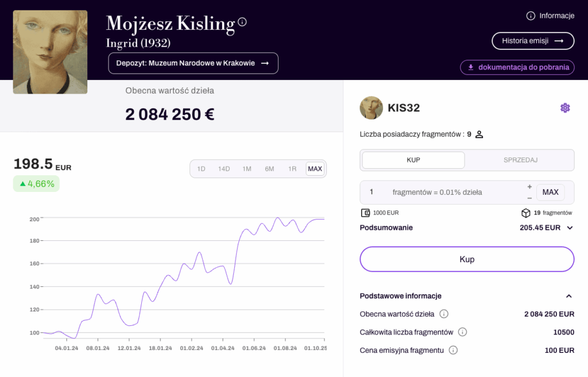Click the 2 084 250 € value heading
This screenshot has height=377, width=588.
coord(169,114)
